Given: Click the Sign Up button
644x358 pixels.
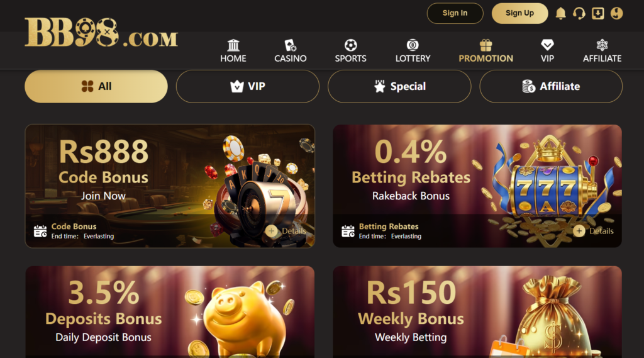Looking at the screenshot, I should coord(519,13).
